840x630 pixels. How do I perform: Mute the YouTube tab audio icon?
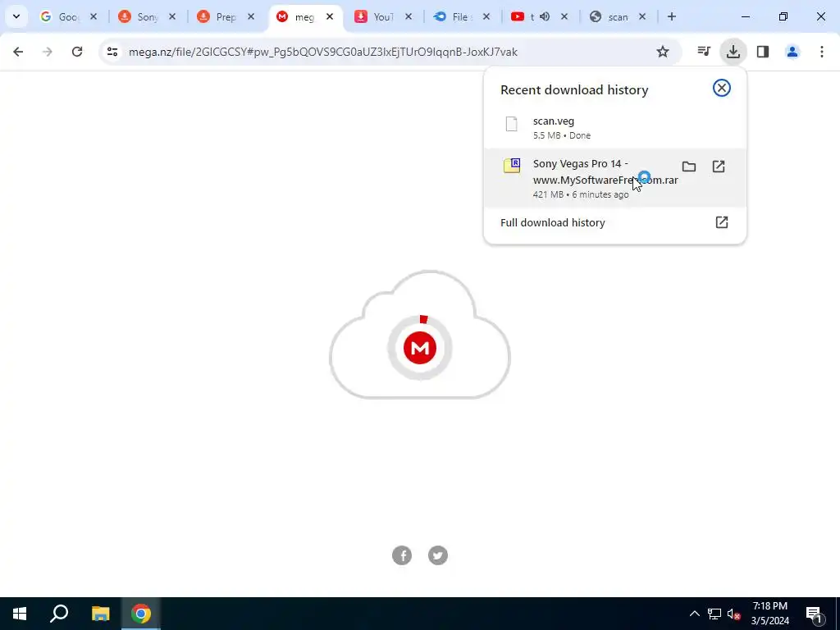pyautogui.click(x=545, y=16)
